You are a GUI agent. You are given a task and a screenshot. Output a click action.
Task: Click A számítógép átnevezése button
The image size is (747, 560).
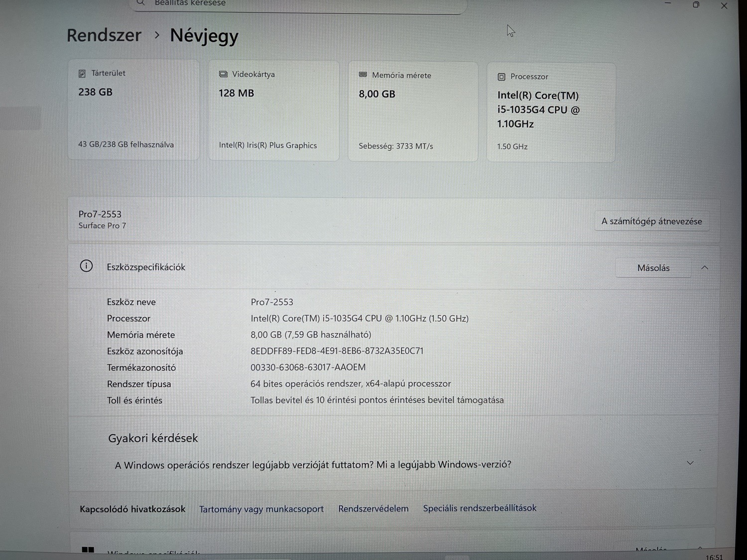pos(651,221)
